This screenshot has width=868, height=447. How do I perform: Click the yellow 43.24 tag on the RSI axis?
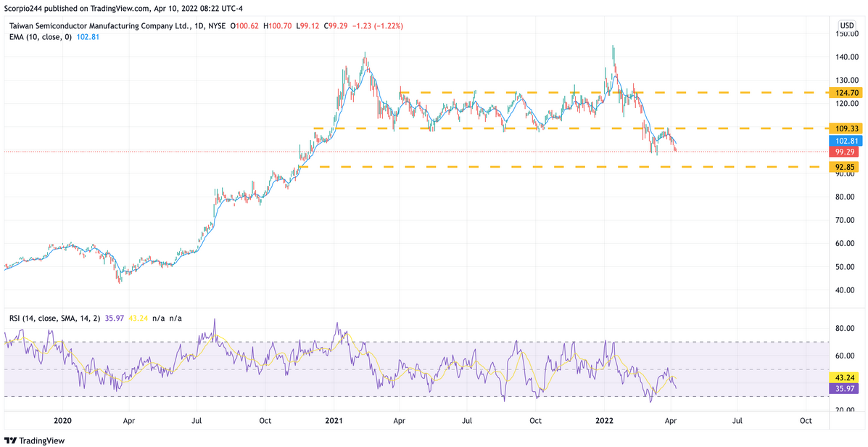[x=843, y=377]
